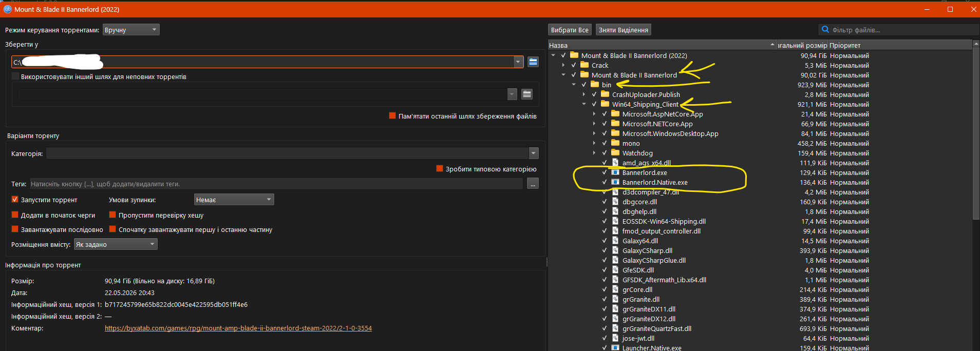980x351 pixels.
Task: Click the Win64_Shipping_Client folder icon
Action: [605, 104]
